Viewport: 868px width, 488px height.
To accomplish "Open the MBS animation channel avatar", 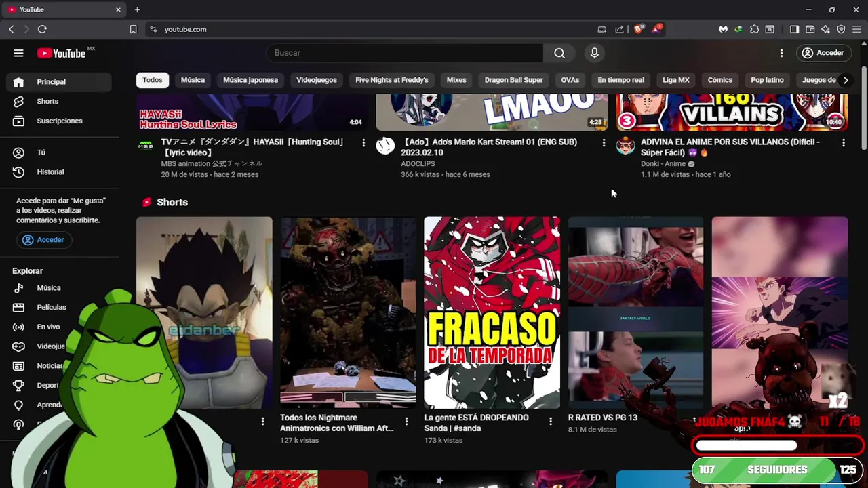I will (x=146, y=146).
